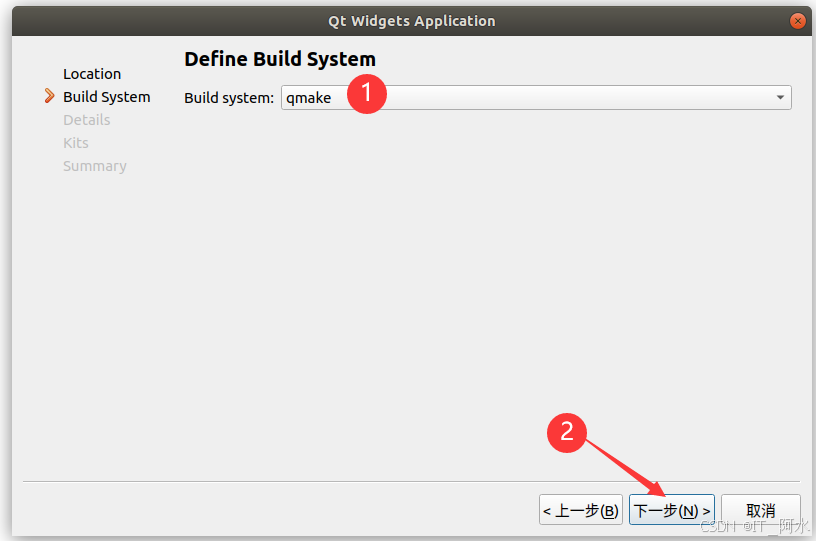Click the Details step label
Viewport: 816px width, 542px height.
click(x=86, y=120)
